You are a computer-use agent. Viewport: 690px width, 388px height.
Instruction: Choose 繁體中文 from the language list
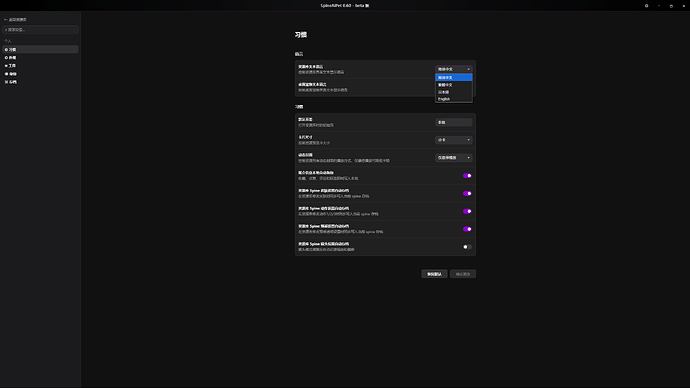coord(454,85)
